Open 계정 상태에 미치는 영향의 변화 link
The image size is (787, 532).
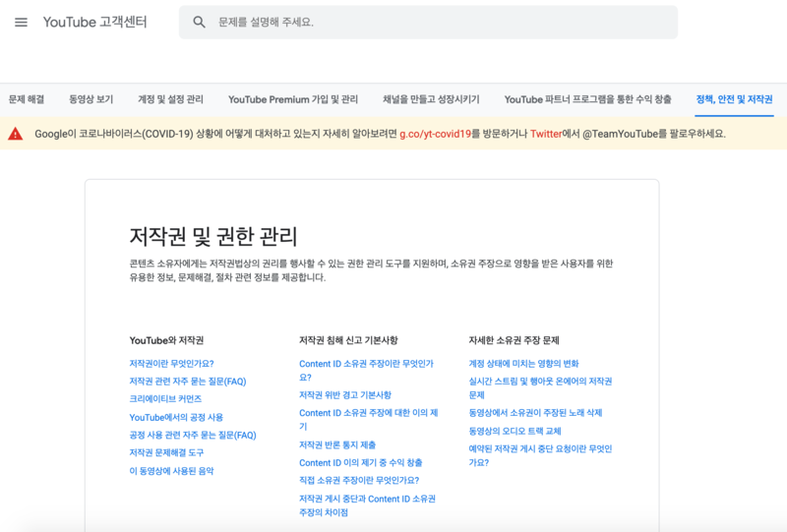[523, 364]
